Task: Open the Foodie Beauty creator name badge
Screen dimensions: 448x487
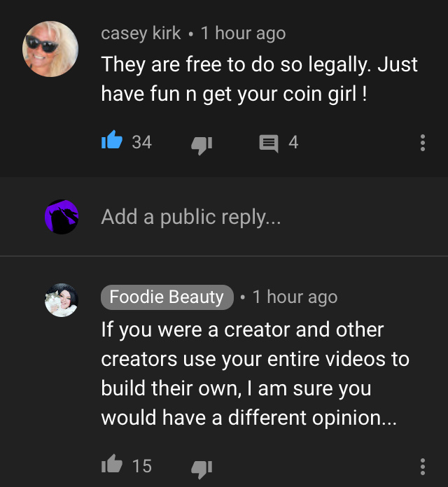Action: tap(167, 297)
